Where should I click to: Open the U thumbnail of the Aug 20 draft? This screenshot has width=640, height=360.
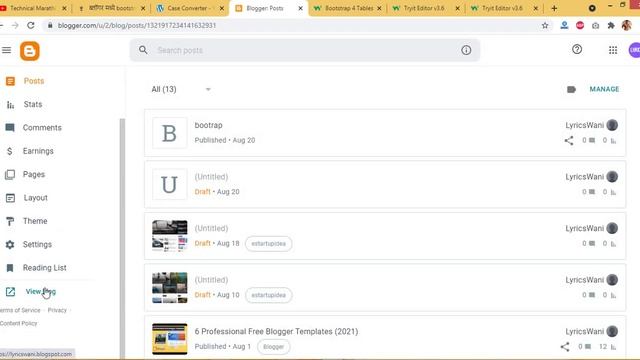pos(170,184)
